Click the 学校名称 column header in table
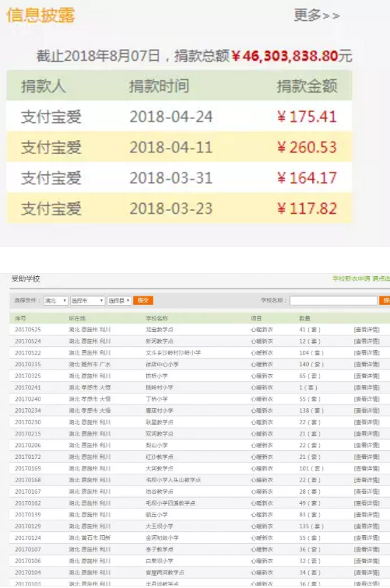The height and width of the screenshot is (588, 390). pos(156,318)
